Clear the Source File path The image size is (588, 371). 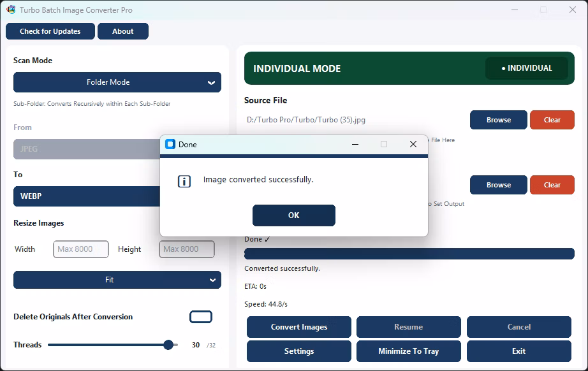[552, 120]
